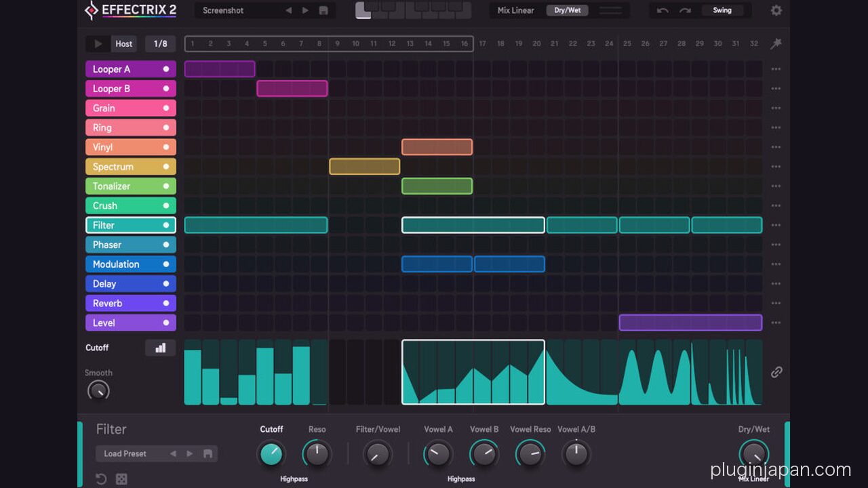
Task: Go to the previous Filter preset
Action: (173, 453)
